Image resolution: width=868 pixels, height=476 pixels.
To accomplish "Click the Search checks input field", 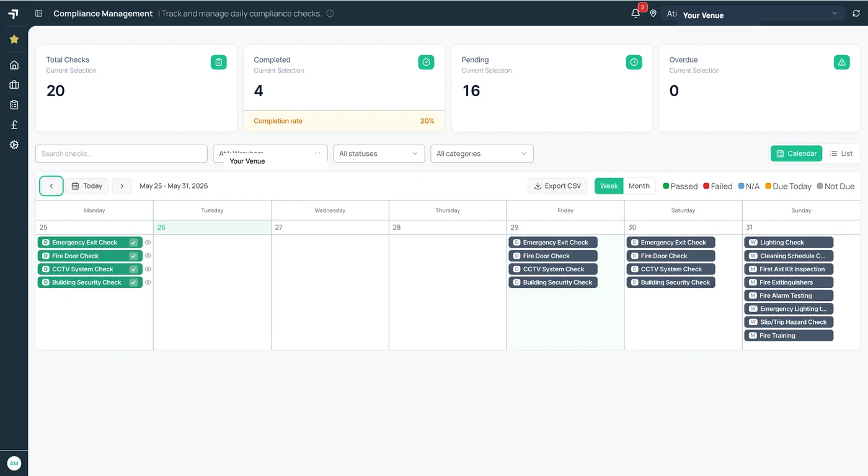I will coord(122,153).
